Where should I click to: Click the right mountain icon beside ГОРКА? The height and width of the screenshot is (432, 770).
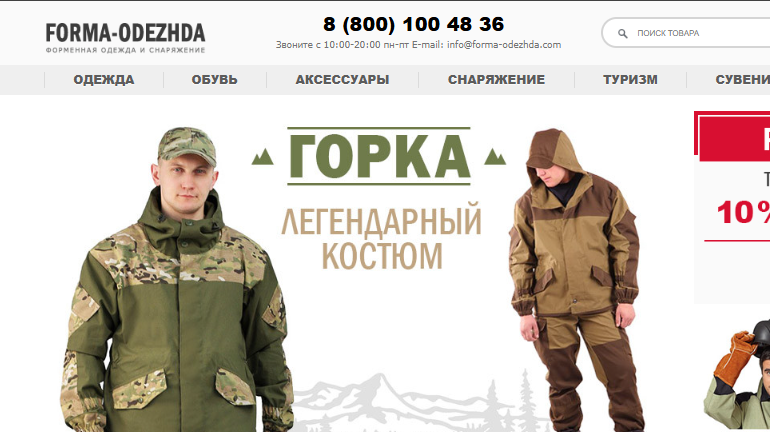(495, 156)
